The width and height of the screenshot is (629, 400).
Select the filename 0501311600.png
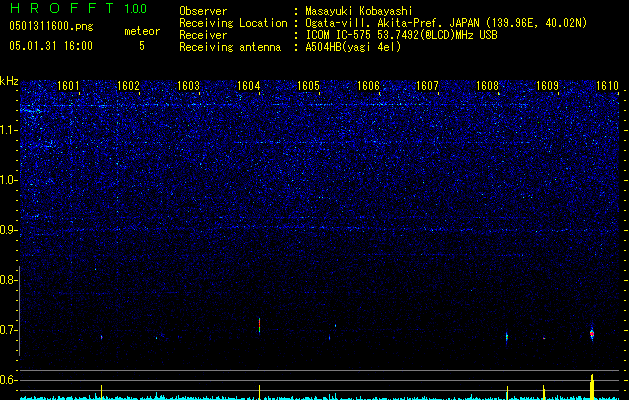tap(51, 27)
